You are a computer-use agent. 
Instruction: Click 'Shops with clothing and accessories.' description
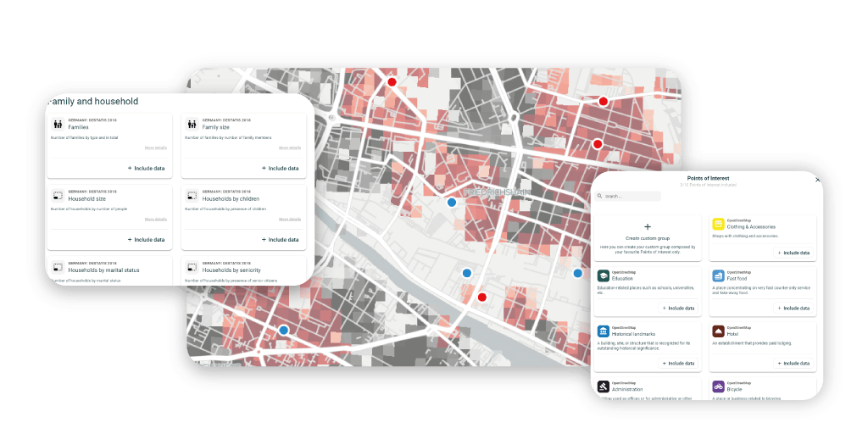(745, 236)
